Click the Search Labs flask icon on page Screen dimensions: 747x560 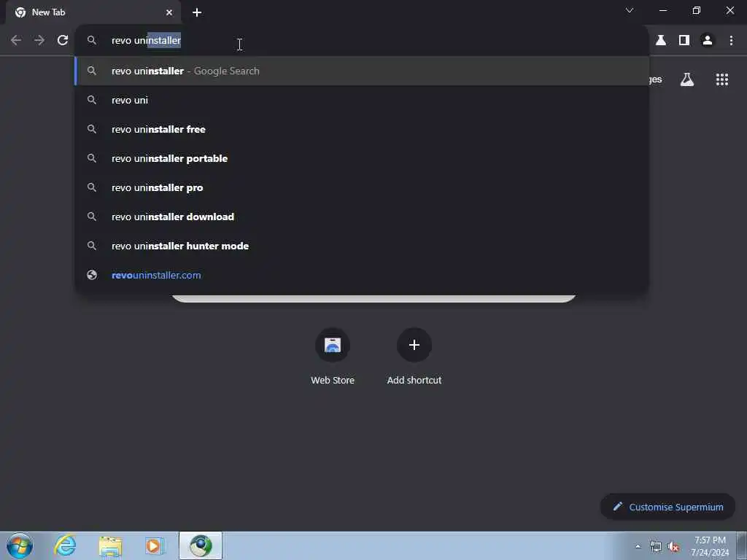(x=687, y=79)
